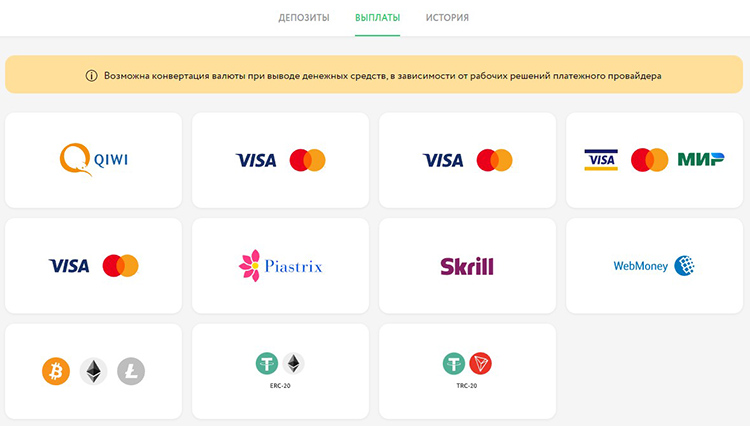Click the МИР card logo
750x426 pixels.
click(701, 160)
